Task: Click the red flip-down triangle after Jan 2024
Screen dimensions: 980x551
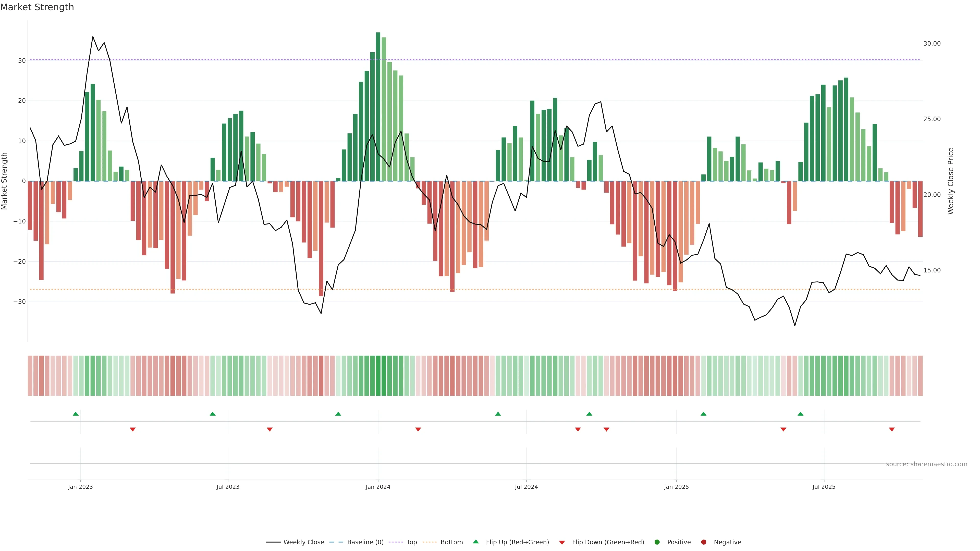Action: [418, 429]
